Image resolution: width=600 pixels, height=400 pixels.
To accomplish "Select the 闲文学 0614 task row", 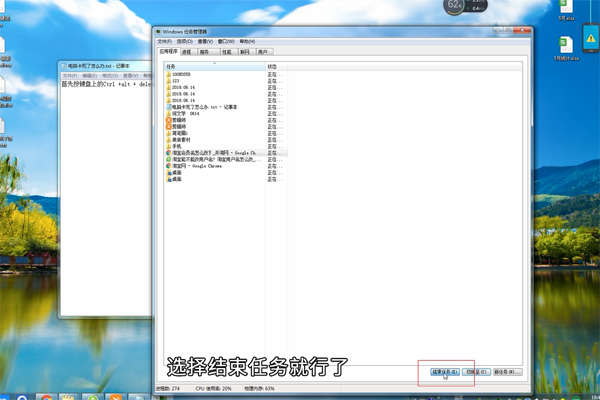I will point(226,114).
